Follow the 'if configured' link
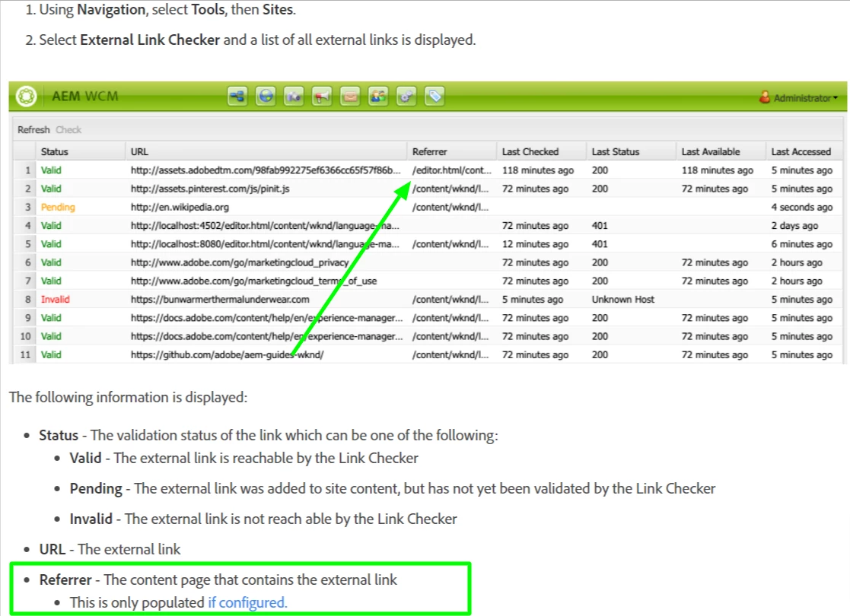The width and height of the screenshot is (850, 616). 247,602
